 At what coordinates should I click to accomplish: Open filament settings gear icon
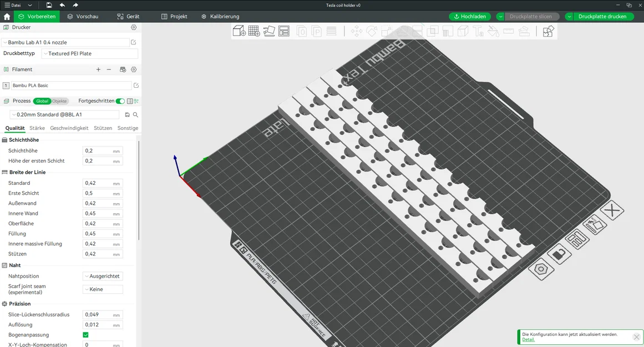(x=134, y=69)
